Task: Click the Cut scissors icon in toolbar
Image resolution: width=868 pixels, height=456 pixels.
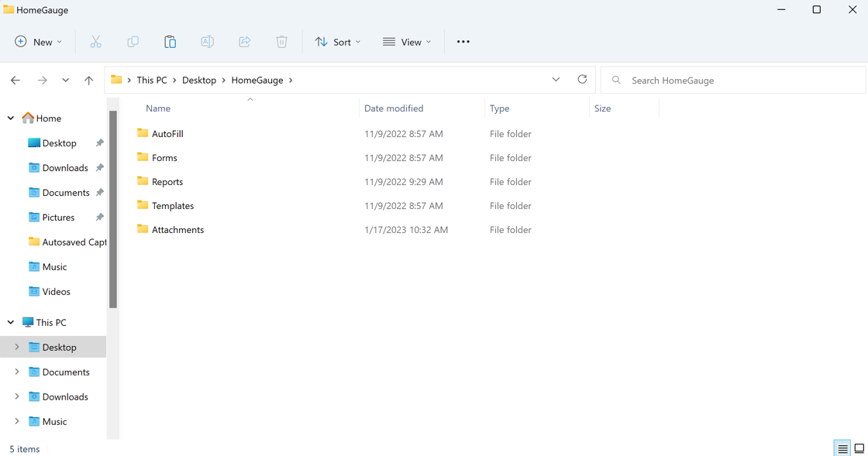Action: point(95,42)
